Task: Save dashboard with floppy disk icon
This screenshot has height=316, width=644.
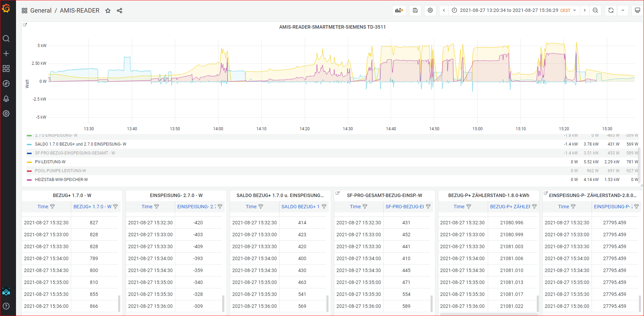Action: pos(415,10)
